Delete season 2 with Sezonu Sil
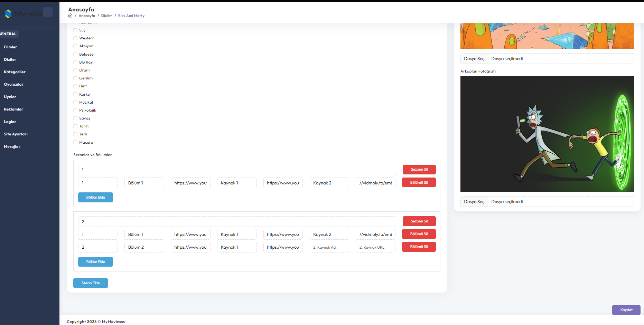This screenshot has width=644, height=325. click(419, 221)
